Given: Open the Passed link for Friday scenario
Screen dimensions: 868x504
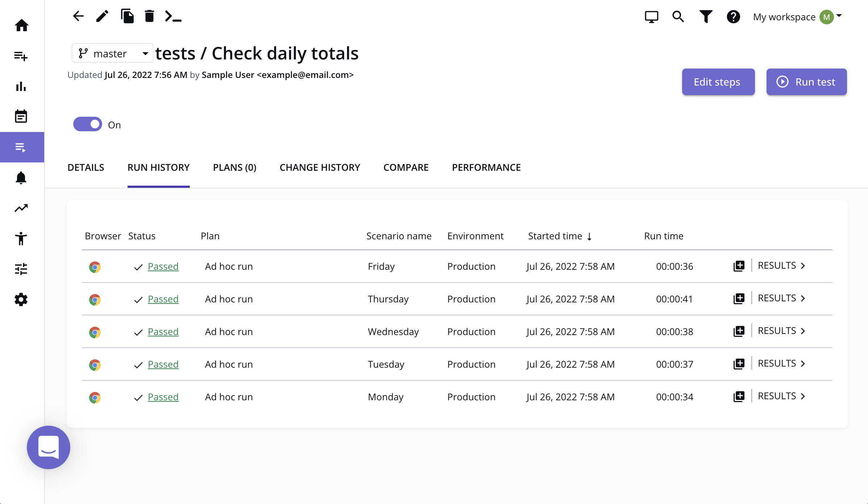Looking at the screenshot, I should click(163, 267).
